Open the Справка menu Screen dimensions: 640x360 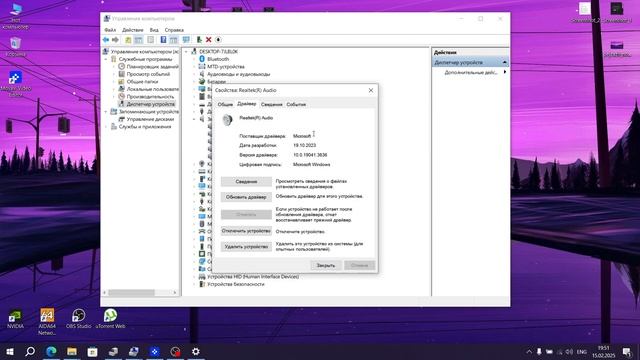(174, 30)
